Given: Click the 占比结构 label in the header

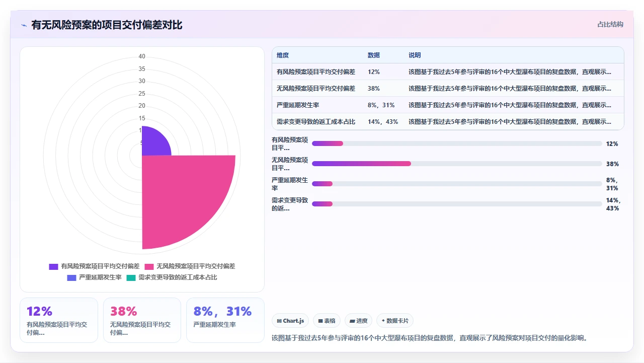Looking at the screenshot, I should pyautogui.click(x=610, y=24).
